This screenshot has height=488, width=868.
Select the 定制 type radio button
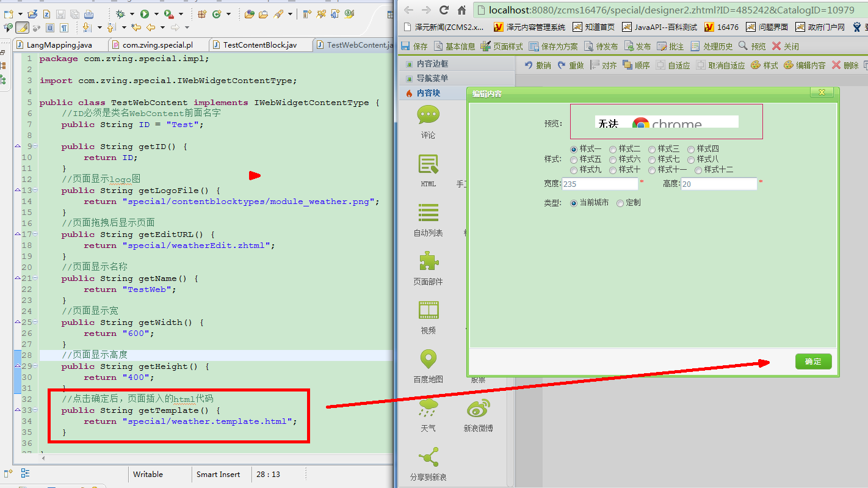point(620,203)
